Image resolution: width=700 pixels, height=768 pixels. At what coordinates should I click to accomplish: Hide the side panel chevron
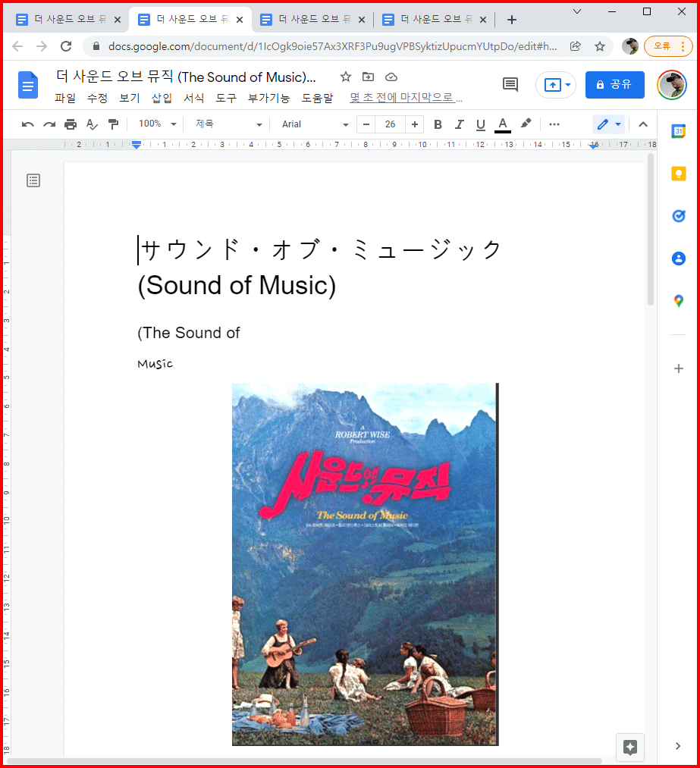pos(678,746)
